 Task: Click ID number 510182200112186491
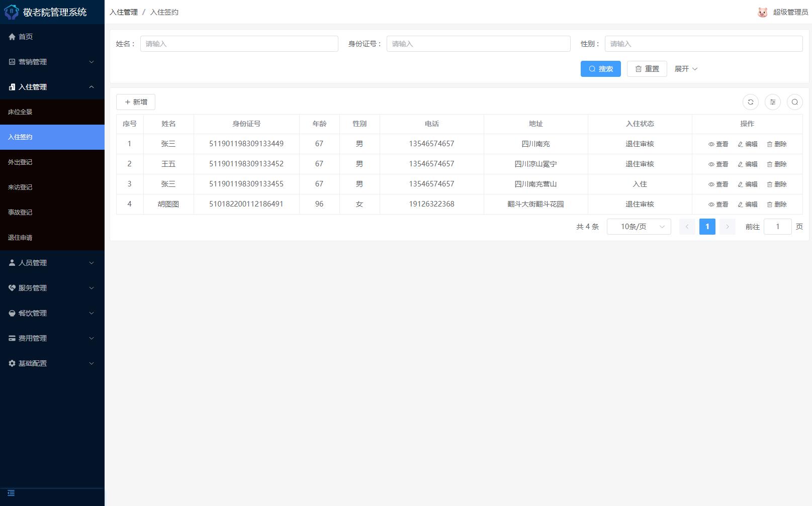tap(246, 204)
